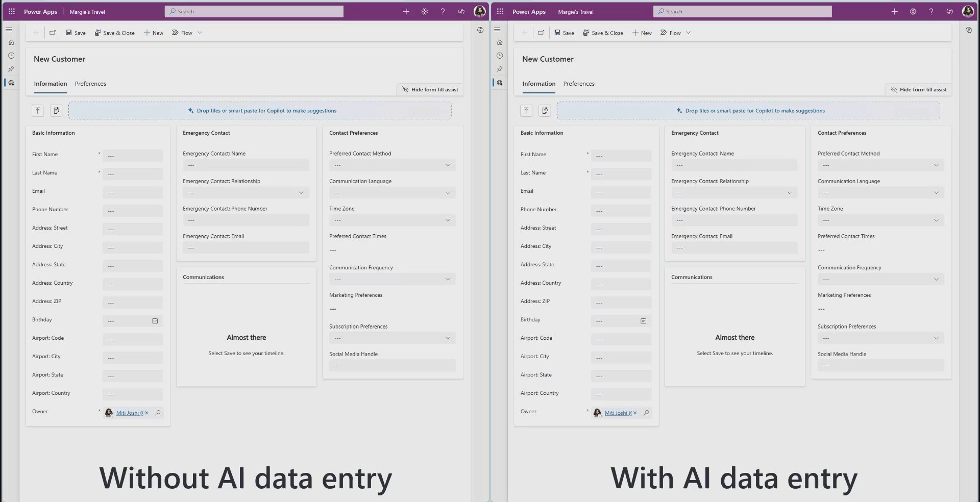Open the Preferred Contact Method dropdown

coord(447,165)
